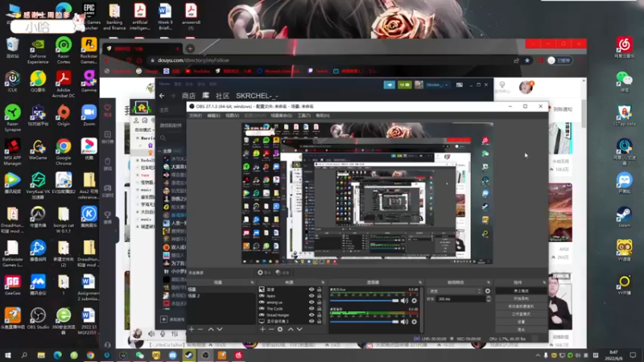
Task: Open the scene transition type dropdown
Action: coord(454,291)
